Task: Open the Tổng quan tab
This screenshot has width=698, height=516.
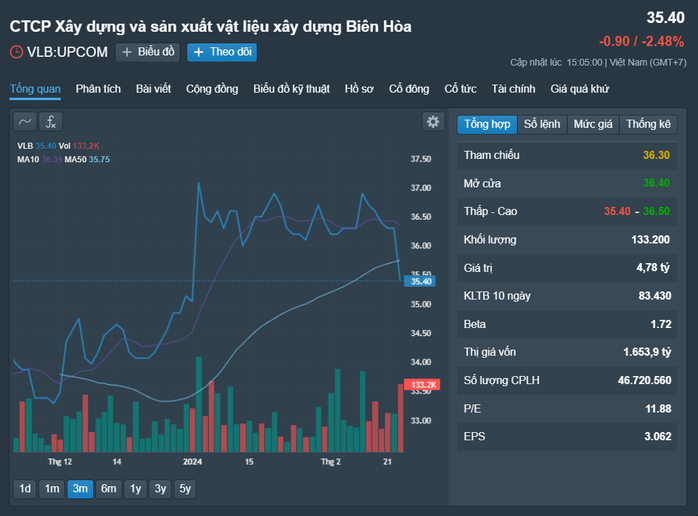Action: point(35,89)
